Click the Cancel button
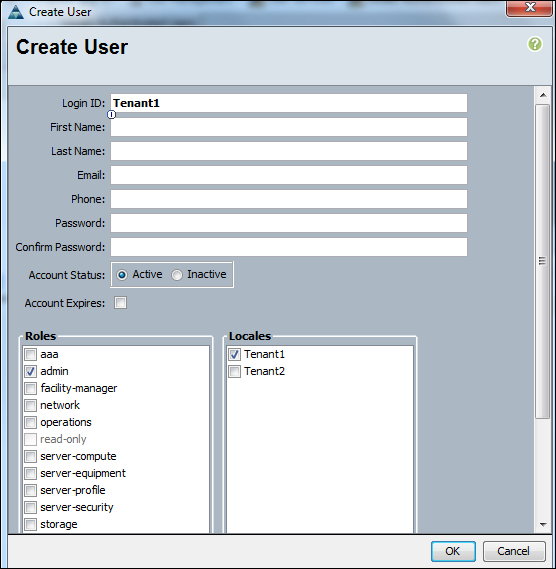The height and width of the screenshot is (569, 556). (514, 551)
